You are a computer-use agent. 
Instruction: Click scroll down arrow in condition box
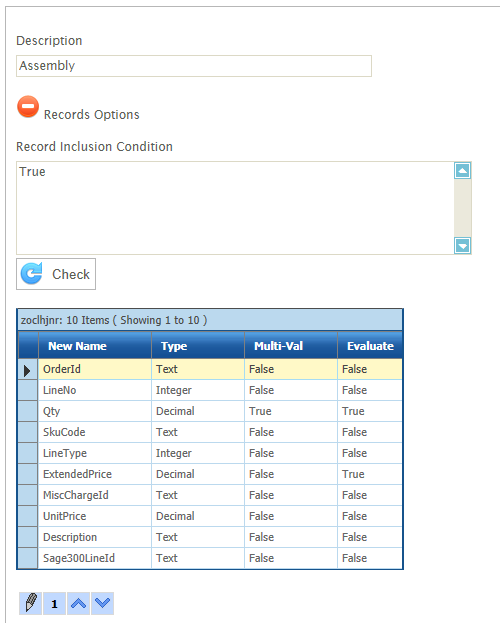463,246
